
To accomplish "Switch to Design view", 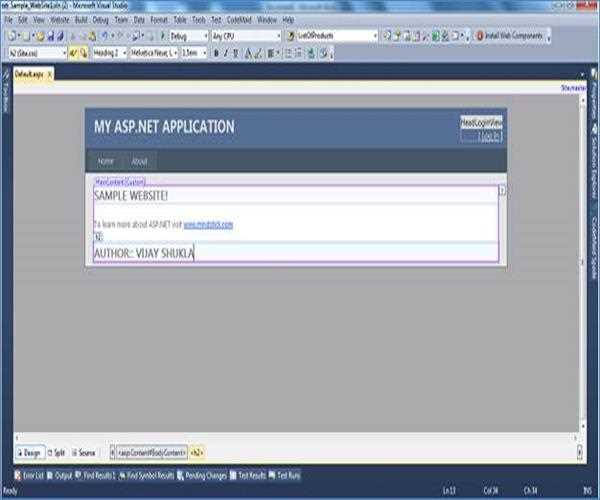I will 31,452.
